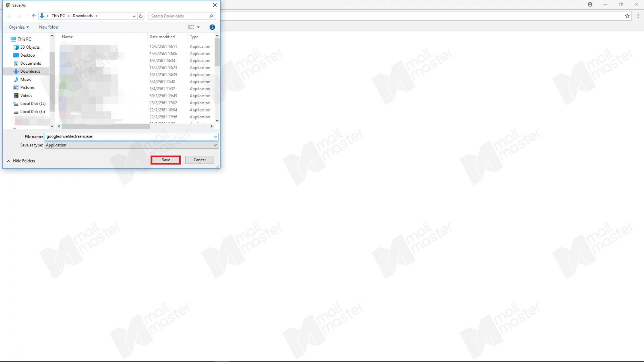644x362 pixels.
Task: Sort by Date modified column
Action: [x=162, y=37]
